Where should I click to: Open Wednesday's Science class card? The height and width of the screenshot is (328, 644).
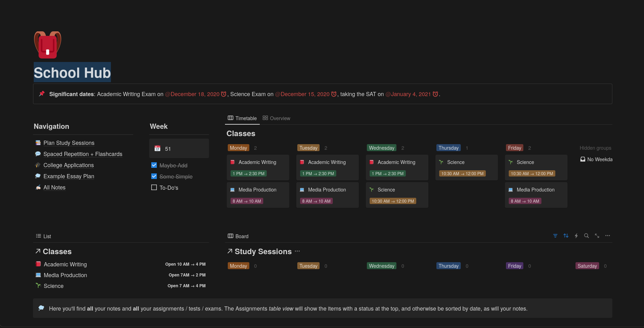coord(397,195)
